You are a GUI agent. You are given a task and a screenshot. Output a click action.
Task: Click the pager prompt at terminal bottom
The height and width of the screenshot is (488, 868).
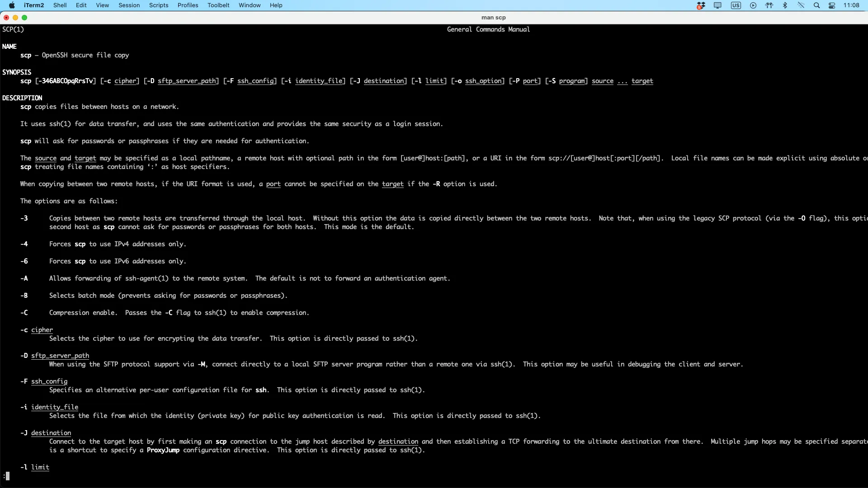[6, 476]
